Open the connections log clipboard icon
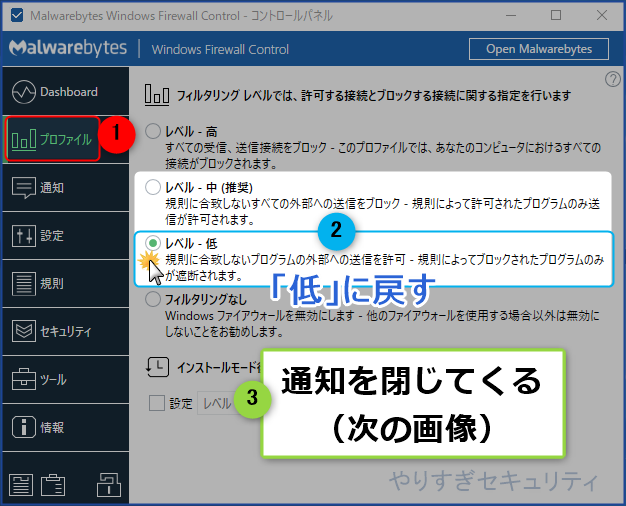 53,485
